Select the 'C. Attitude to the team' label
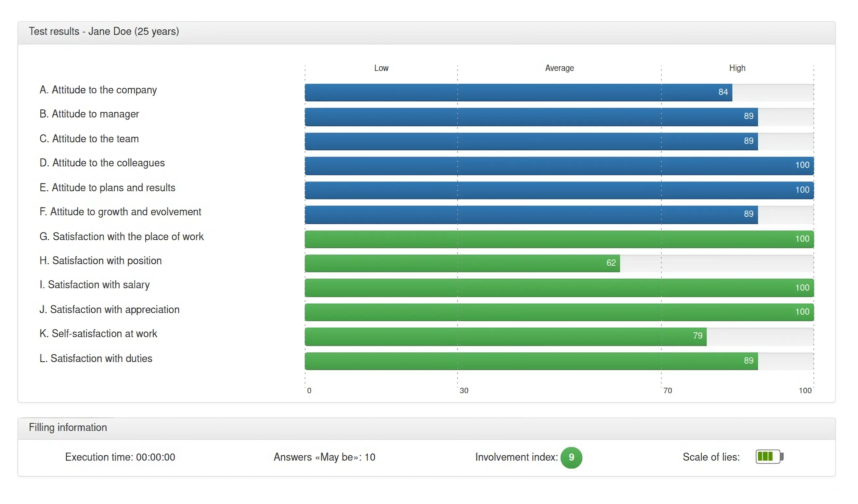This screenshot has width=858, height=504. tap(89, 139)
